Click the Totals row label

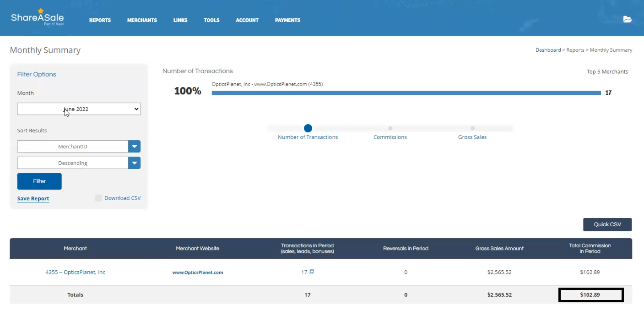tap(76, 295)
